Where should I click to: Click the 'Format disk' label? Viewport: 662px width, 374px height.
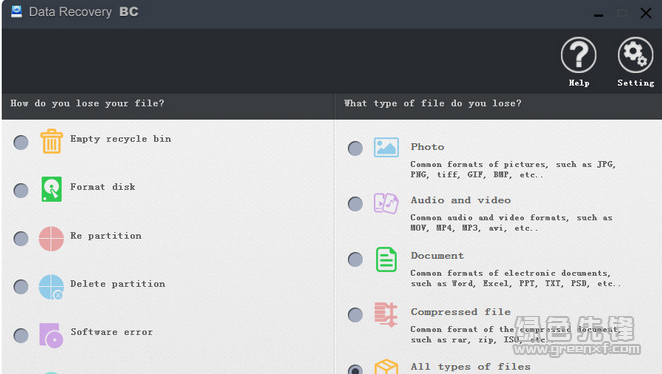103,187
